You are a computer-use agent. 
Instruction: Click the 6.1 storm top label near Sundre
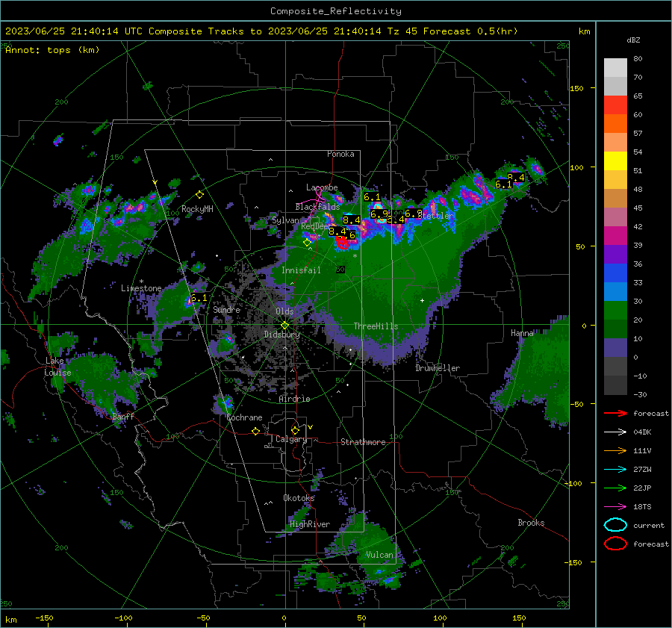(199, 297)
